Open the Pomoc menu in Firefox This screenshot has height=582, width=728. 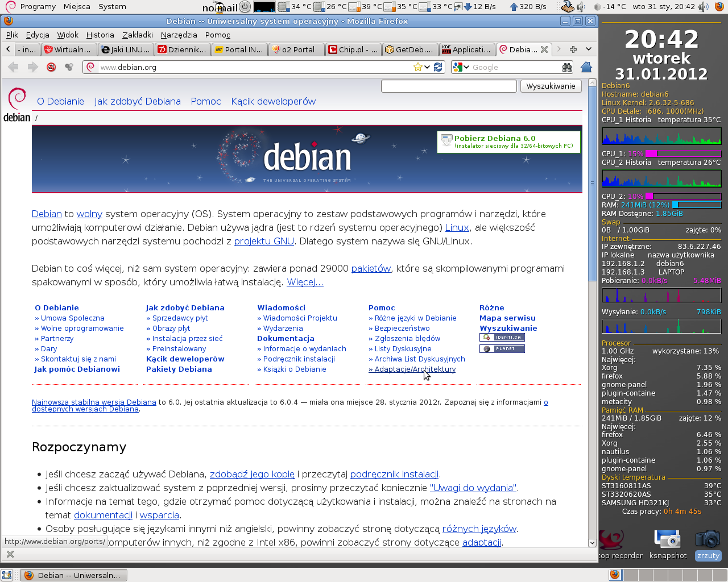click(x=218, y=35)
